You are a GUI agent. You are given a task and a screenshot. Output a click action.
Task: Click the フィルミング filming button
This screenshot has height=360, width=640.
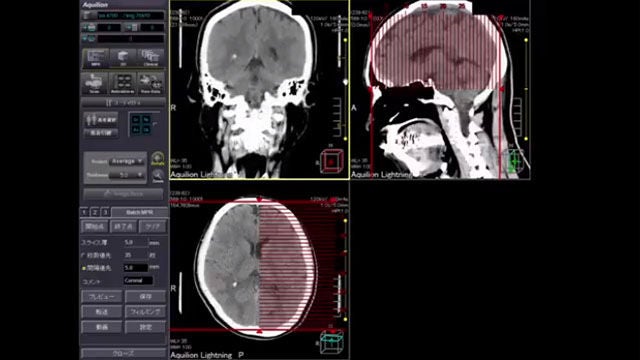[146, 312]
